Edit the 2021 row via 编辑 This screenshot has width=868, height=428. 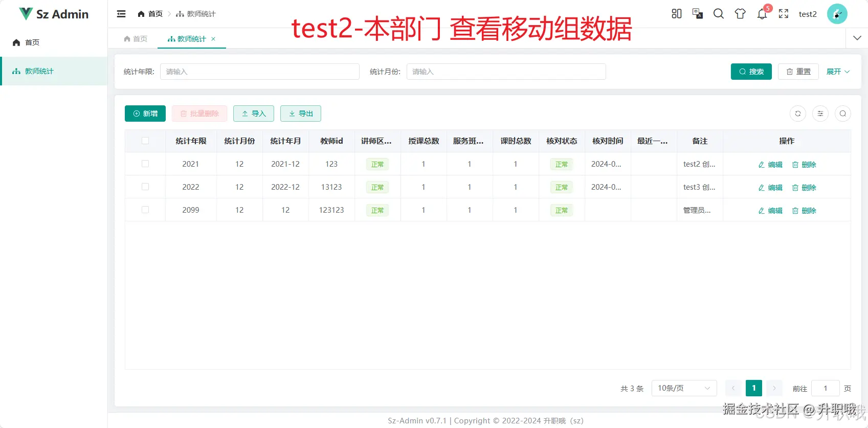(770, 165)
